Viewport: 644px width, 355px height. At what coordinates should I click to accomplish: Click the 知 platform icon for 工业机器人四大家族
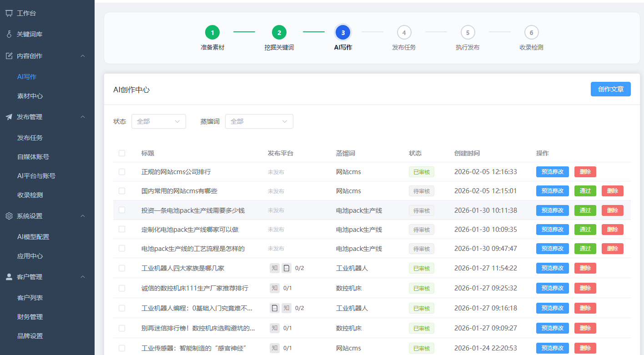coord(275,268)
